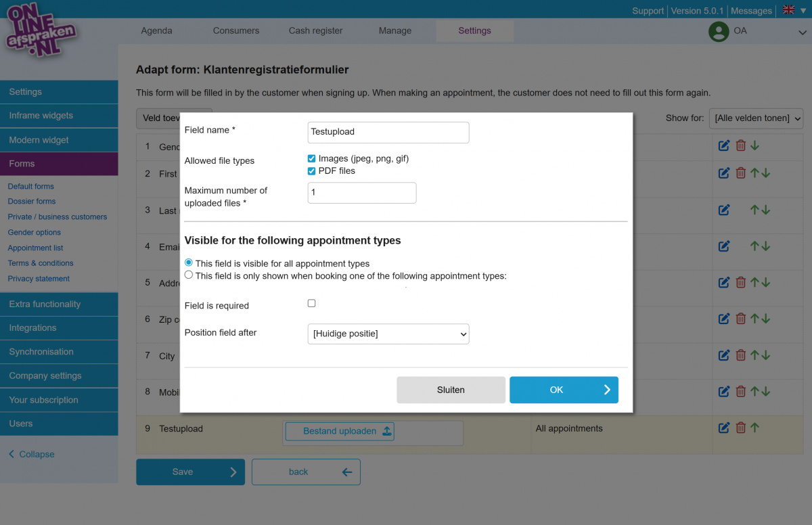The image size is (812, 525).
Task: Uncheck PDF files allowed file type
Action: click(311, 170)
